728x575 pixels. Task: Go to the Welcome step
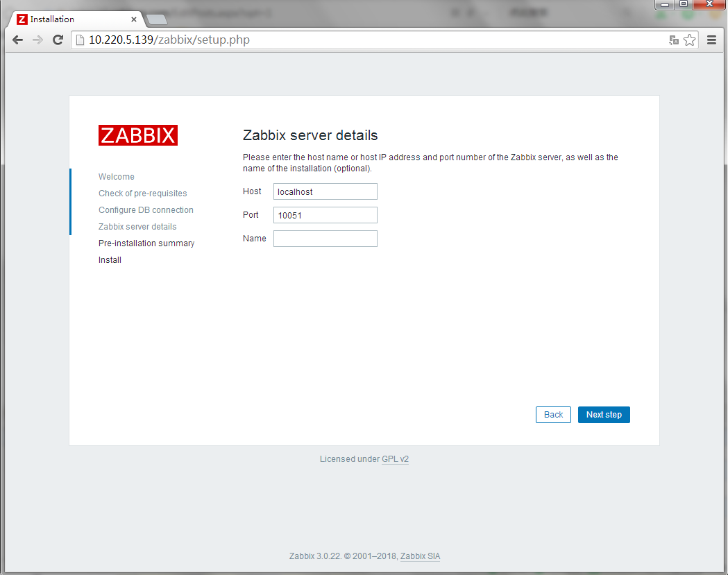pyautogui.click(x=116, y=177)
